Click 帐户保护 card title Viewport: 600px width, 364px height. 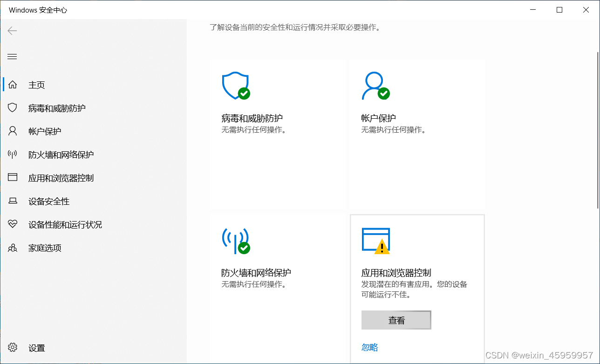pyautogui.click(x=379, y=118)
